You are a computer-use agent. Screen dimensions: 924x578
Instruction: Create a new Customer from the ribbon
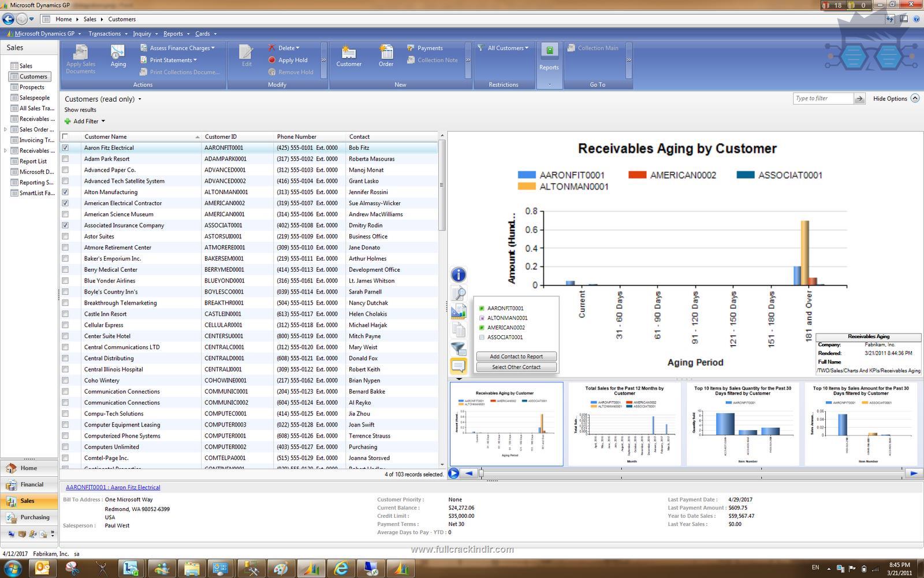pyautogui.click(x=349, y=56)
